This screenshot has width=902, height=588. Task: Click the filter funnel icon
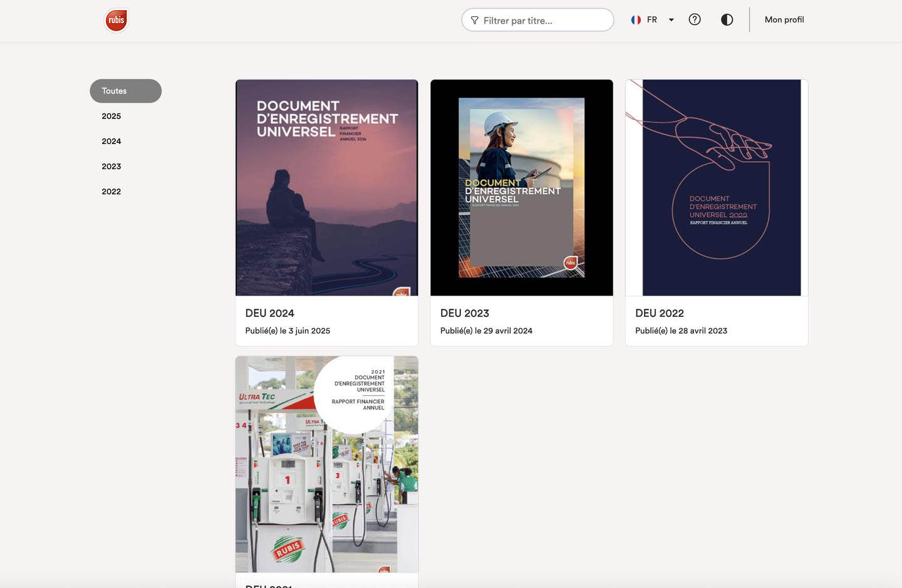tap(475, 21)
